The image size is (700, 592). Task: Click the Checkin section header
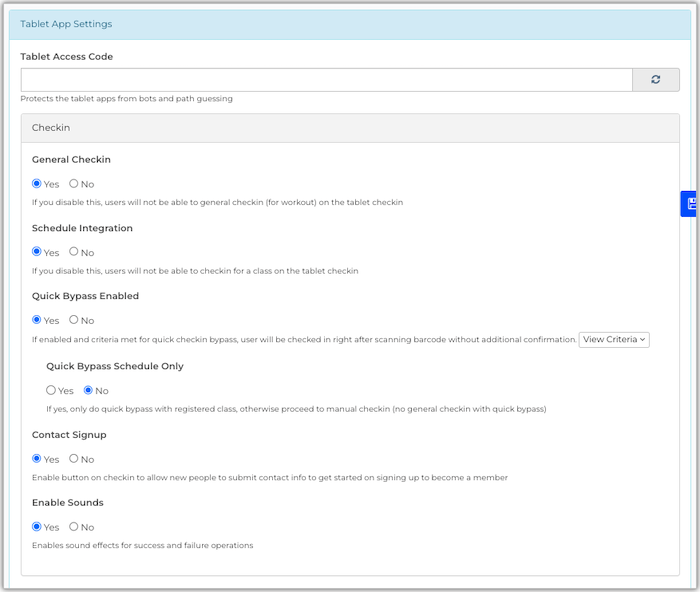tap(51, 128)
